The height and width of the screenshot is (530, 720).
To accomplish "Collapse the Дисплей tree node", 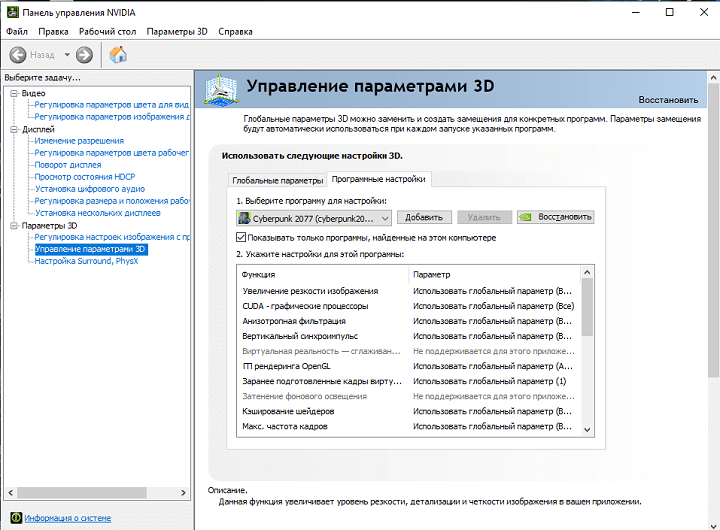I will click(x=13, y=129).
